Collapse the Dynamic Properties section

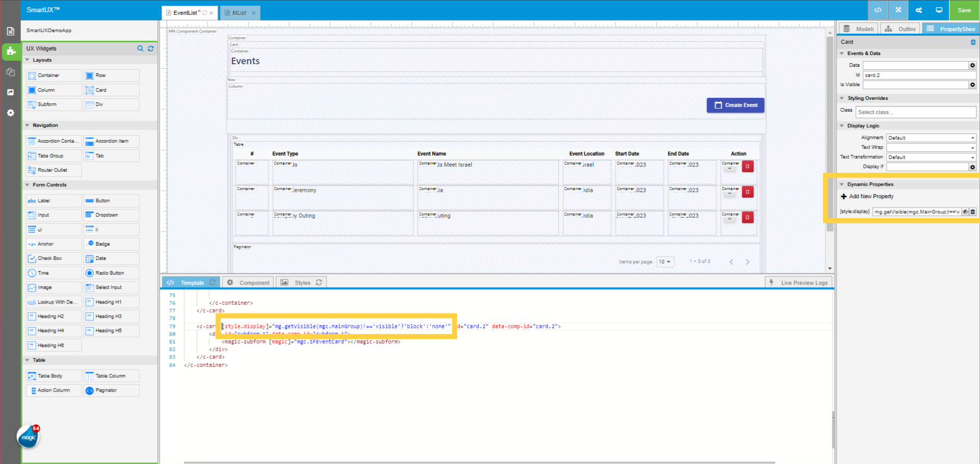coord(842,184)
